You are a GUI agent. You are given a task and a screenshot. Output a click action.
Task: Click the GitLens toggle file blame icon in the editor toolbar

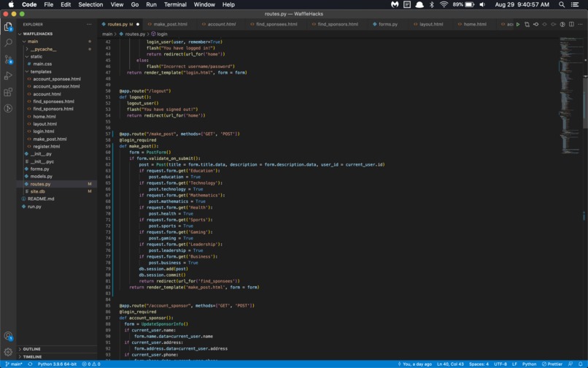(x=562, y=24)
